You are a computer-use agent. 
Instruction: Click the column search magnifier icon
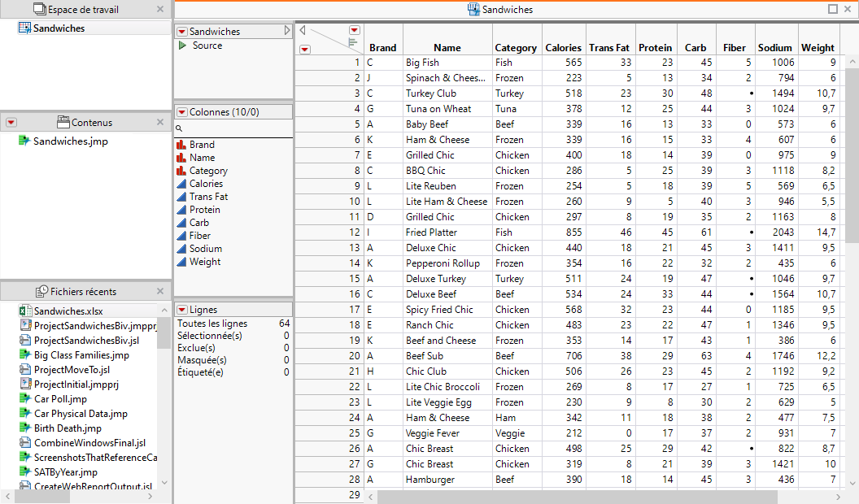click(179, 128)
